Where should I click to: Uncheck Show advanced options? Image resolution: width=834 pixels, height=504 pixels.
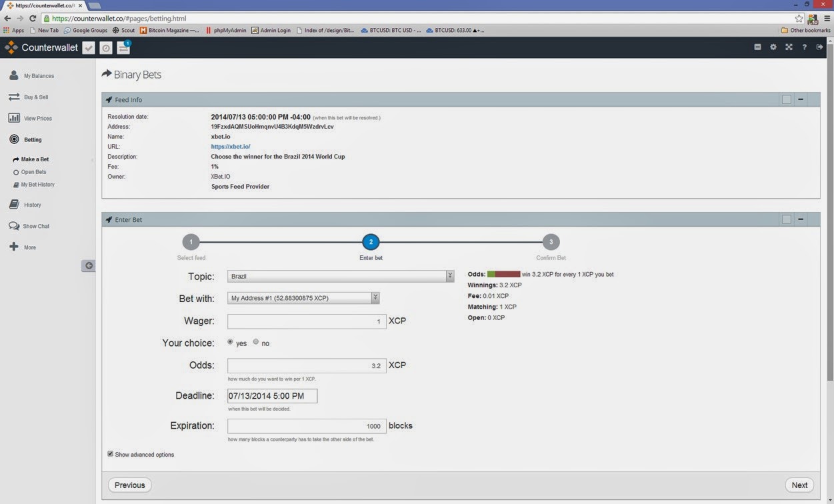click(x=111, y=454)
